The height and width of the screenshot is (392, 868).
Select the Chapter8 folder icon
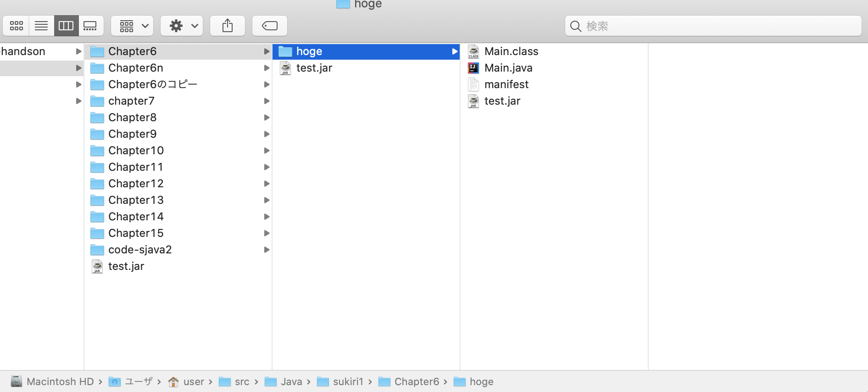[97, 118]
